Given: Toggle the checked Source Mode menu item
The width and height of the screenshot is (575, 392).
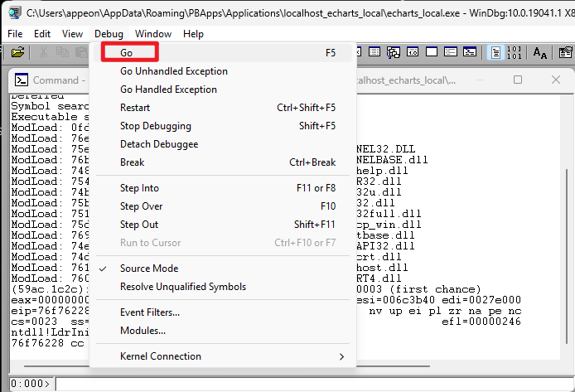Looking at the screenshot, I should click(149, 269).
